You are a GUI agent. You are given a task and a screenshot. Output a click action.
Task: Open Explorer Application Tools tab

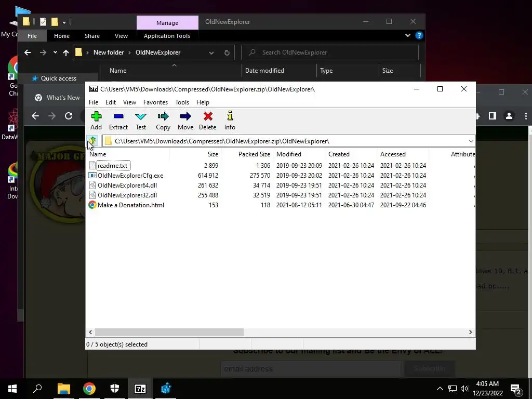coord(167,36)
